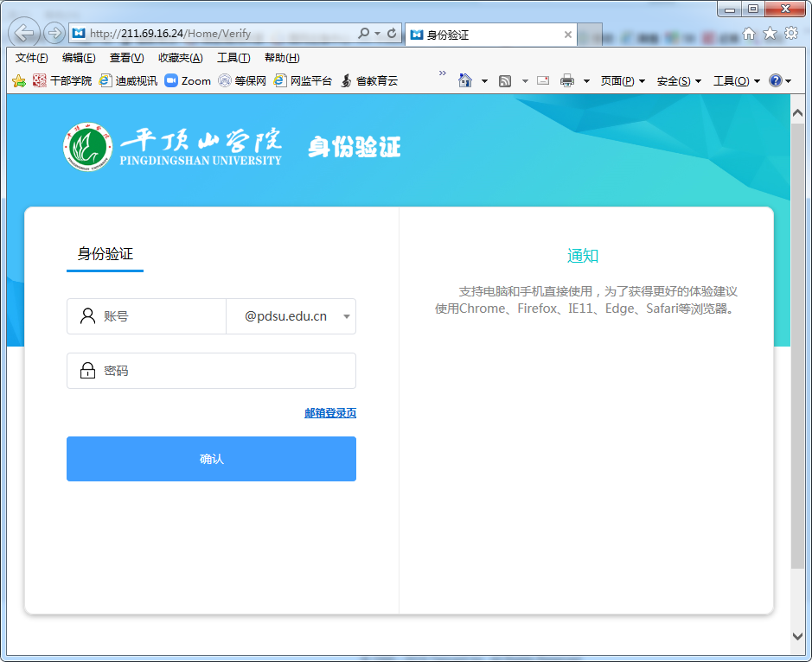Click the blue 确认 button
The image size is (812, 662).
[211, 459]
